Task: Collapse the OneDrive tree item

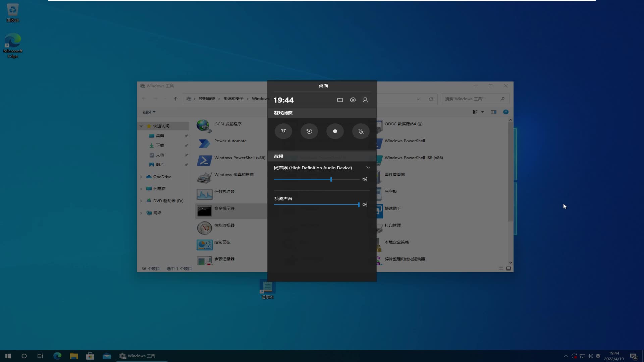Action: click(x=141, y=177)
